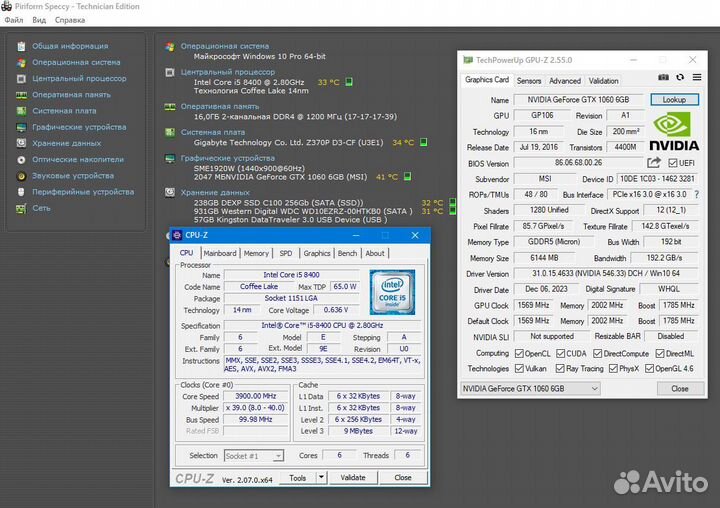Open Socket #1 selection dropdown in CPU-Z
Viewport: 720px width, 508px height.
(254, 456)
